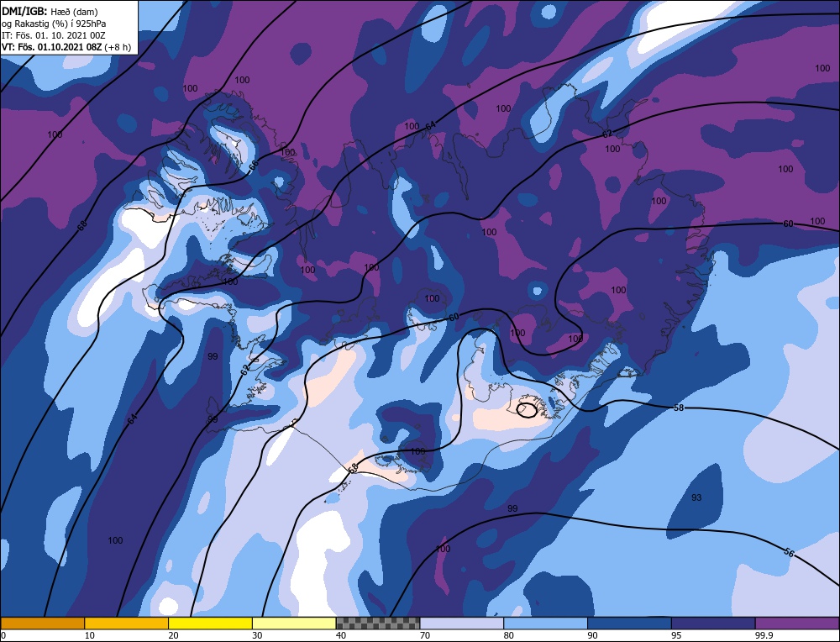The height and width of the screenshot is (642, 840).
Task: Click the '56' height contour label
Action: click(x=789, y=552)
